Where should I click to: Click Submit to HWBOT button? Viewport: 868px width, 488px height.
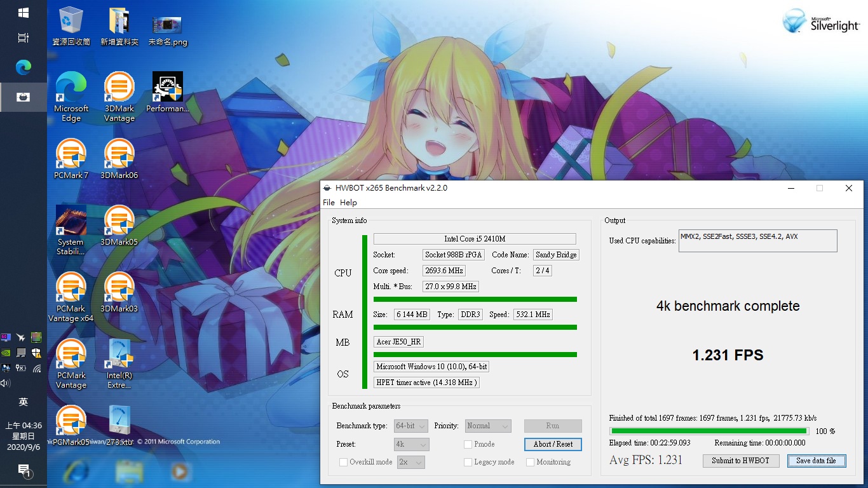coord(741,461)
